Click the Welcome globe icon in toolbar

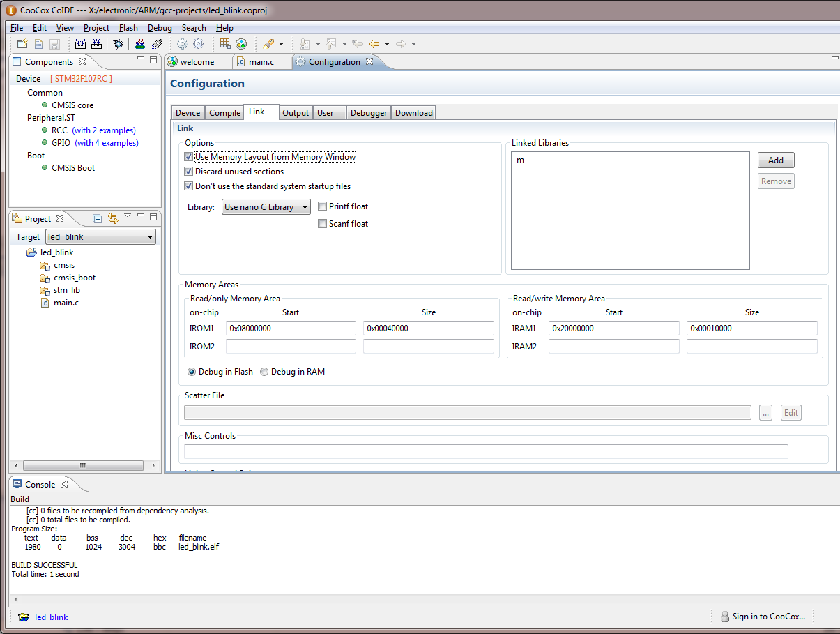click(240, 44)
